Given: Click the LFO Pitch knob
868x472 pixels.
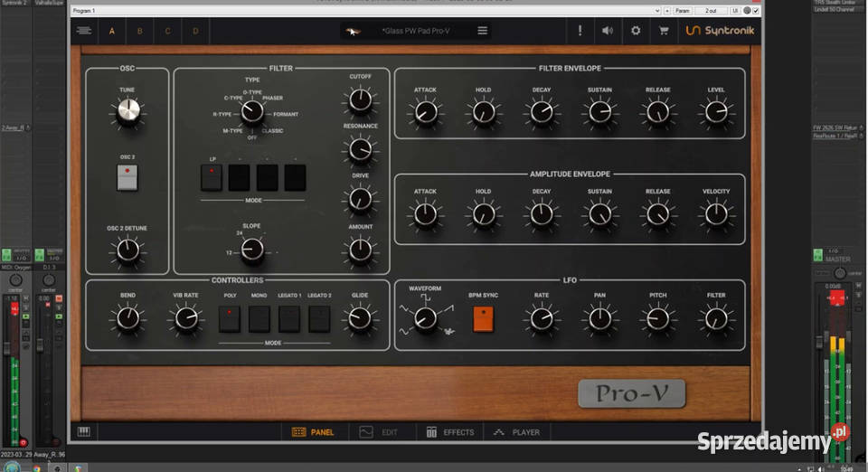Looking at the screenshot, I should [658, 319].
